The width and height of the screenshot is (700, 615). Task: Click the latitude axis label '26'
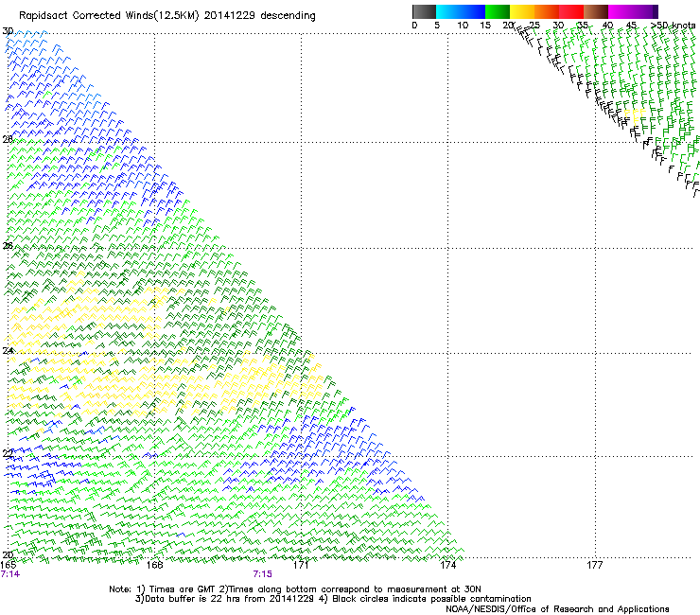tap(8, 246)
